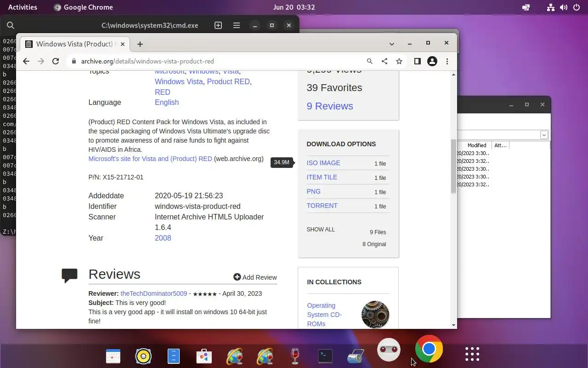588x368 pixels.
Task: Open the Chrome profile avatar
Action: tap(432, 61)
